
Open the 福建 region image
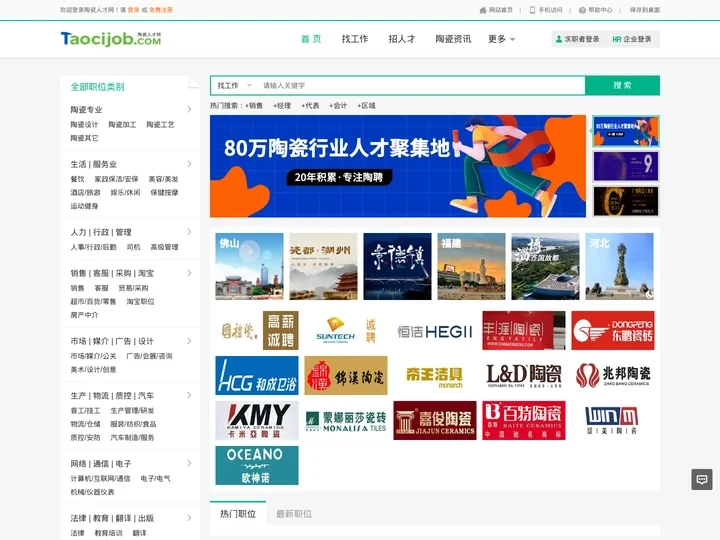[471, 266]
